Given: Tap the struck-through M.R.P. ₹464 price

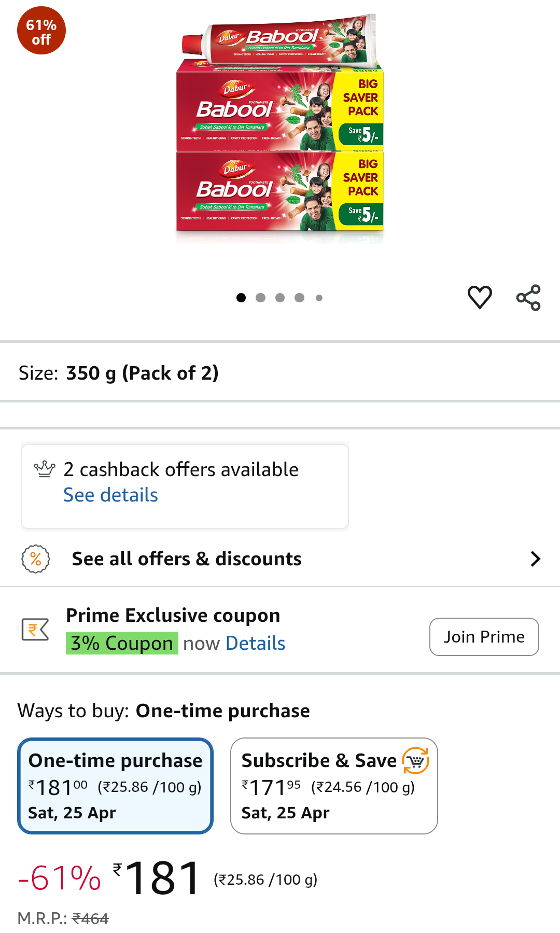Looking at the screenshot, I should pyautogui.click(x=90, y=918).
